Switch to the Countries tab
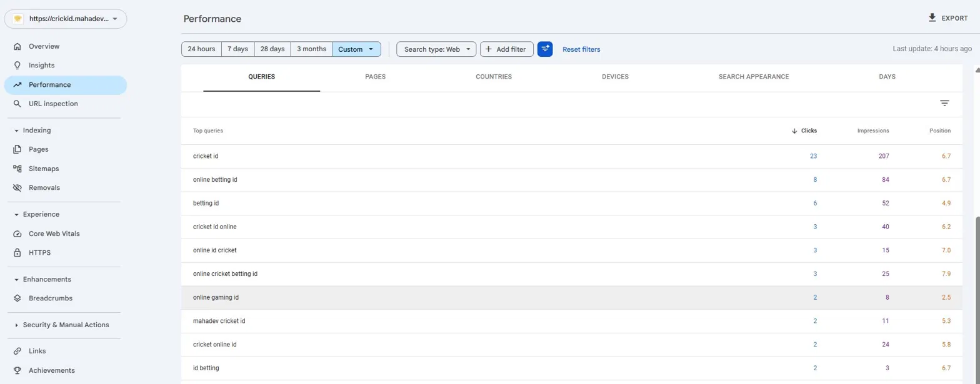This screenshot has width=980, height=384. click(x=494, y=77)
